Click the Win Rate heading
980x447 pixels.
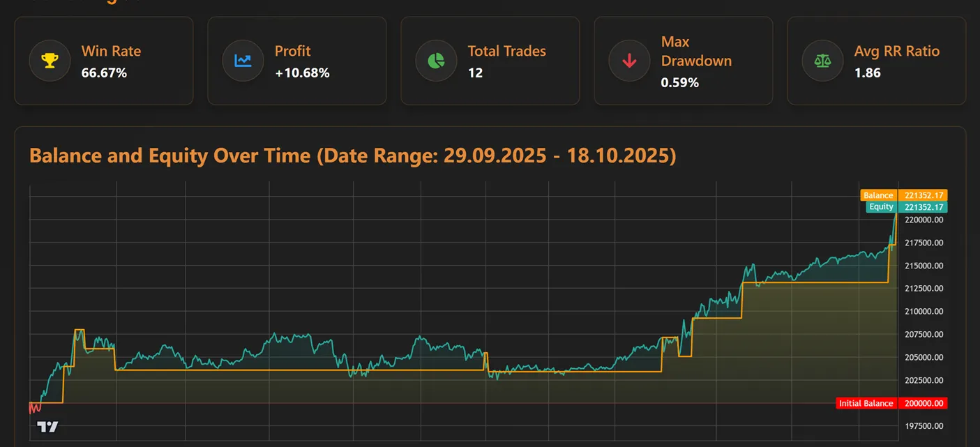(111, 51)
